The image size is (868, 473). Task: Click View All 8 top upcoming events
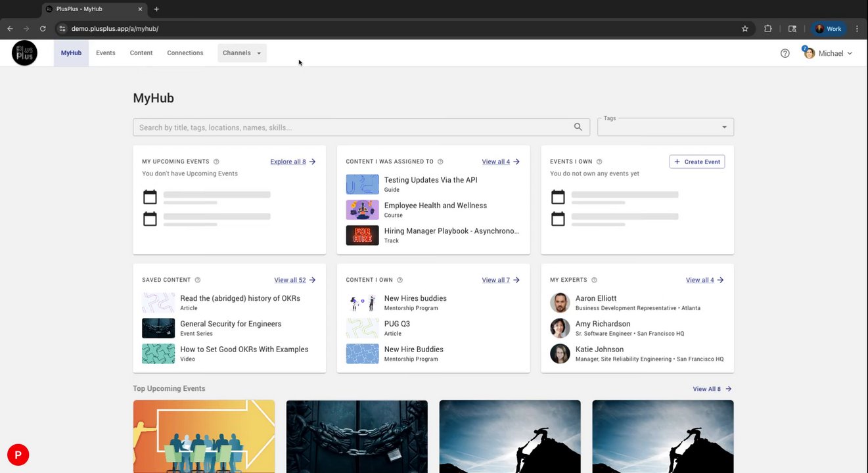coord(712,389)
